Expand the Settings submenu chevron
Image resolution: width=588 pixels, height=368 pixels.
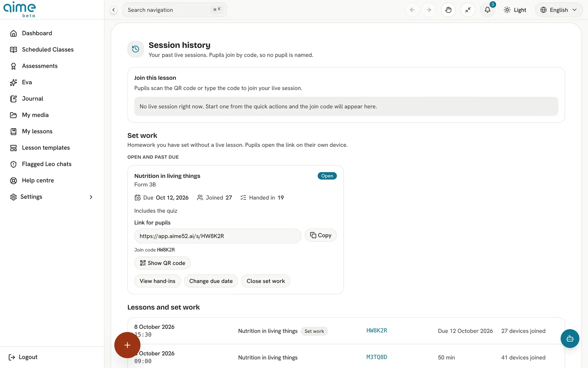91,197
